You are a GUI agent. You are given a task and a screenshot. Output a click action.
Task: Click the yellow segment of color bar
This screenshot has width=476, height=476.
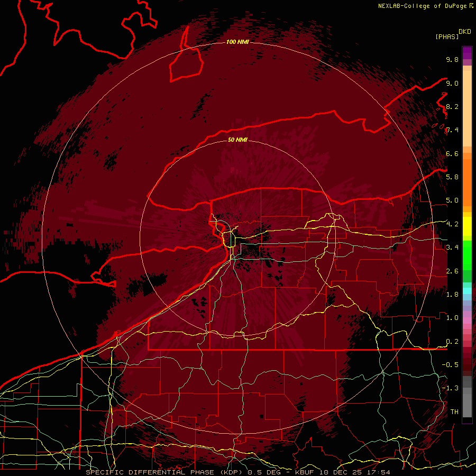(x=467, y=226)
